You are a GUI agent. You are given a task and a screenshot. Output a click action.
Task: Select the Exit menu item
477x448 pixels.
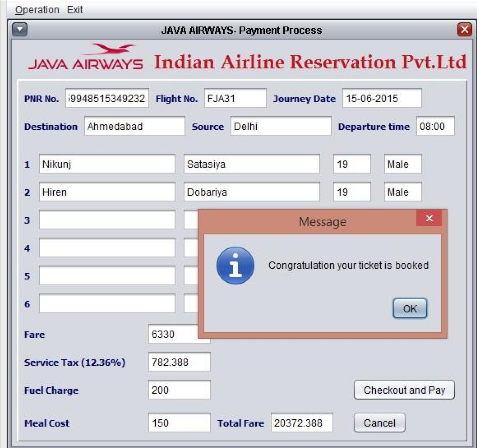point(75,9)
